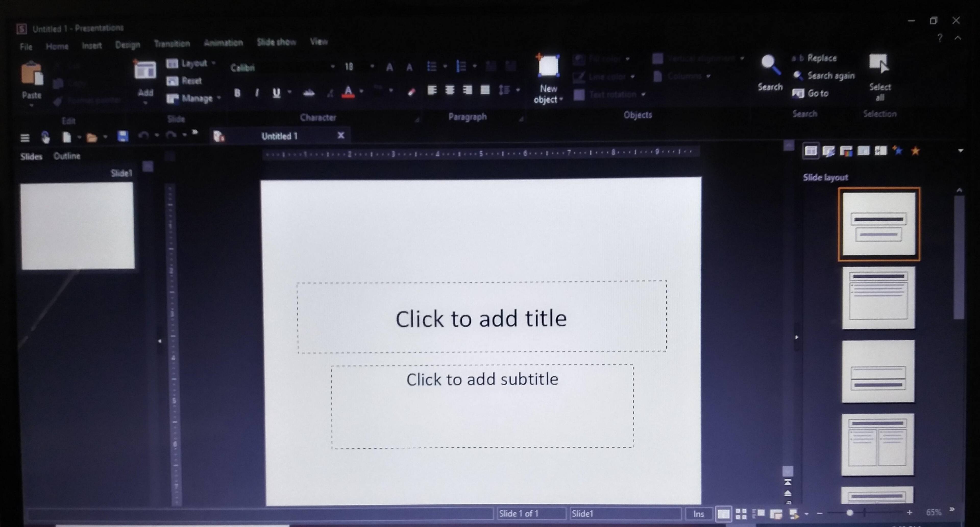Screen dimensions: 980x527
Task: Switch to slide sorter grid view
Action: pyautogui.click(x=741, y=514)
